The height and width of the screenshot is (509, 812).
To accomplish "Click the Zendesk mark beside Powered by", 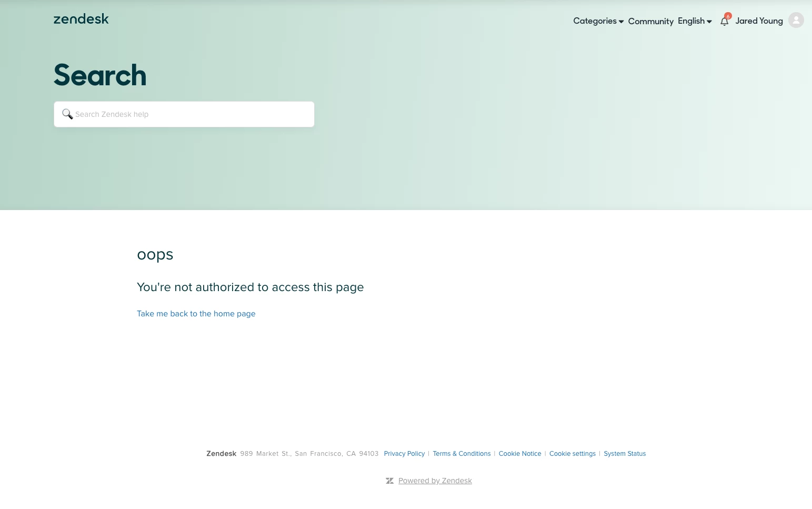I will (389, 481).
